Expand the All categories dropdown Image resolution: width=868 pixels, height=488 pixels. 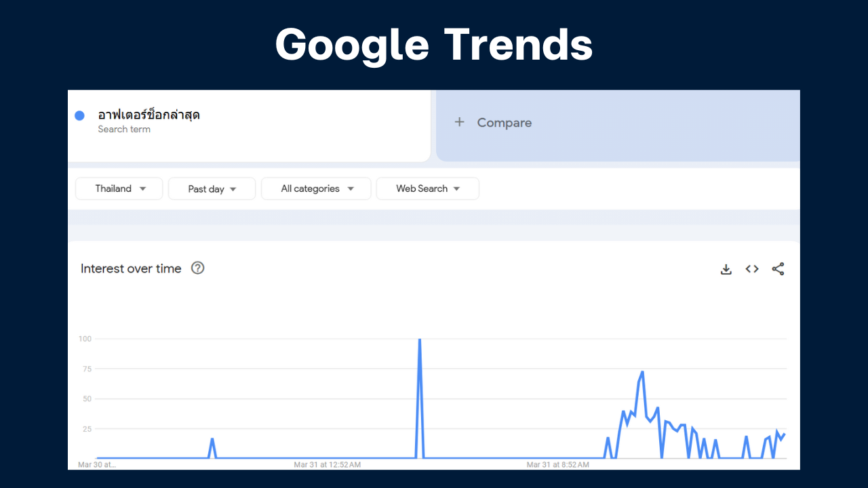click(316, 188)
